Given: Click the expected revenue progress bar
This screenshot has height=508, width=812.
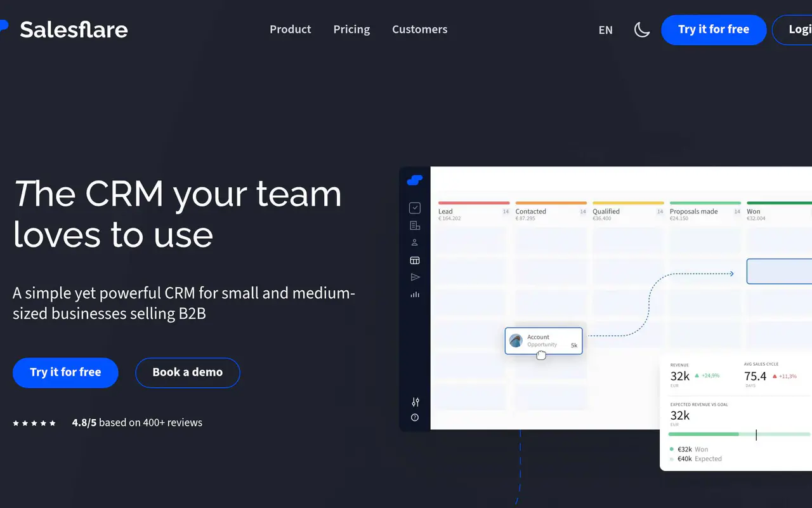Looking at the screenshot, I should tap(740, 434).
